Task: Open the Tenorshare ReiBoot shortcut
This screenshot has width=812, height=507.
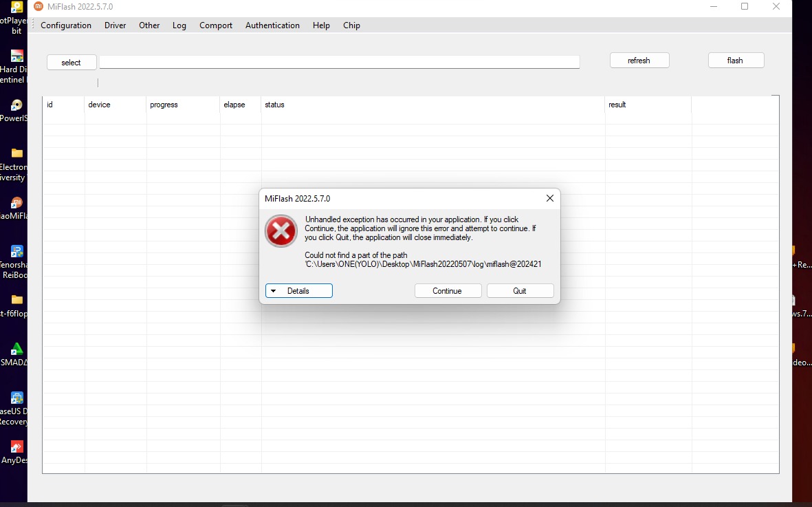Action: pyautogui.click(x=17, y=251)
